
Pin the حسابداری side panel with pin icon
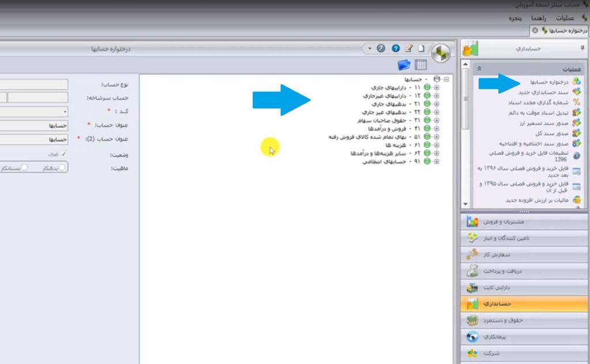tap(582, 48)
